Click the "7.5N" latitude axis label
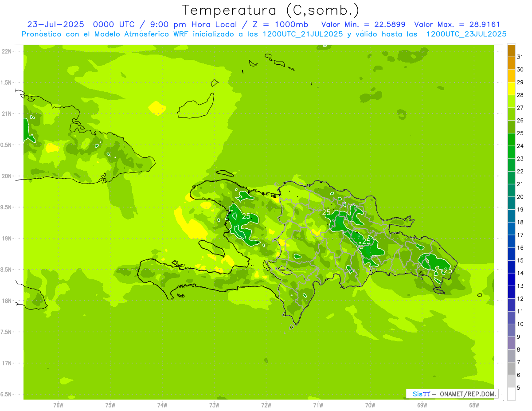 point(6,332)
